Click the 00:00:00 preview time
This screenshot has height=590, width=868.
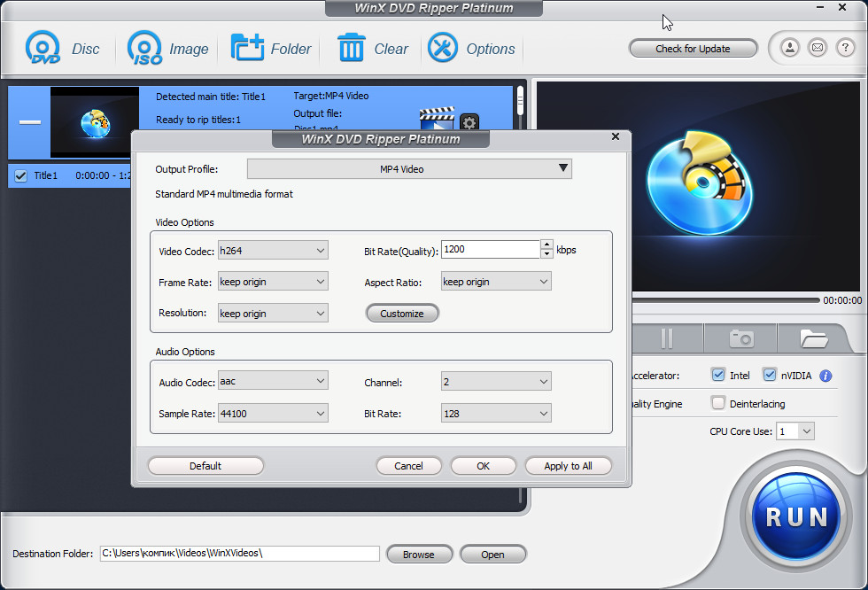[842, 300]
